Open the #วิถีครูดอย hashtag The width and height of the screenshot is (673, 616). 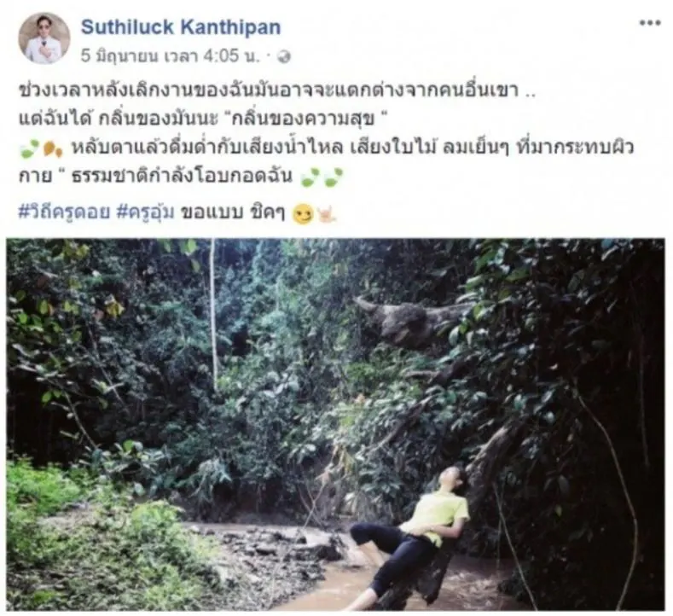64,212
